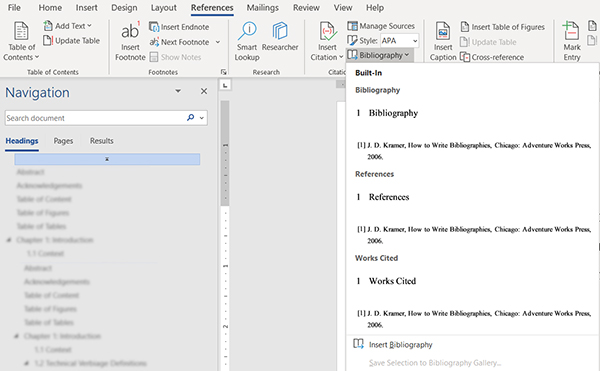This screenshot has height=371, width=600.
Task: Update Table of Figures in Captions group
Action: (488, 42)
